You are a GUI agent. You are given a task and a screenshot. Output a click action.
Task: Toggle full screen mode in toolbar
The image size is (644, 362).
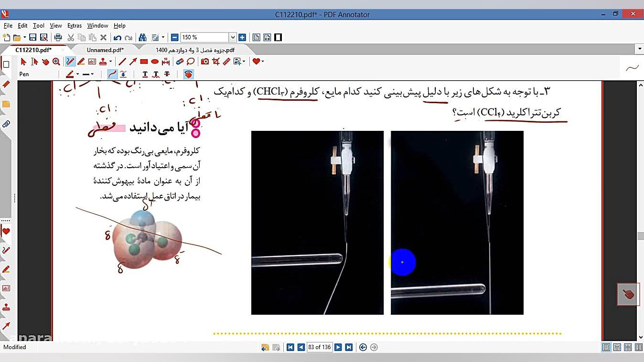point(278,37)
